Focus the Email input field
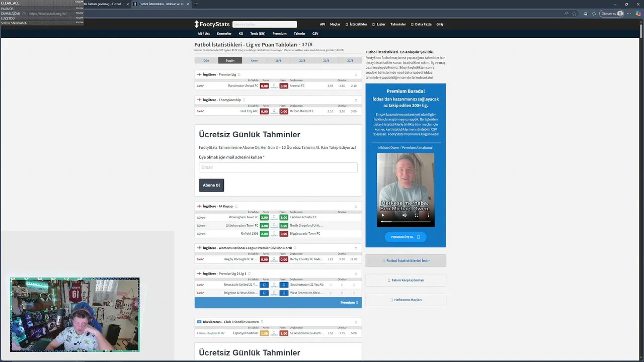Image resolution: width=644 pixels, height=362 pixels. [278, 167]
